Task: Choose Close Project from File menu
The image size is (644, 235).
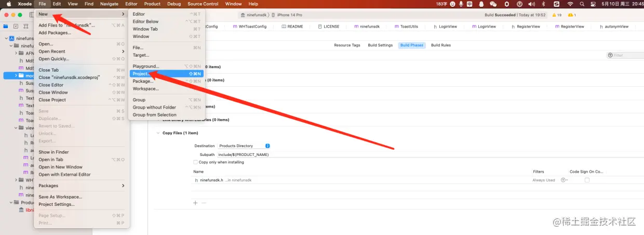Action: (82, 100)
